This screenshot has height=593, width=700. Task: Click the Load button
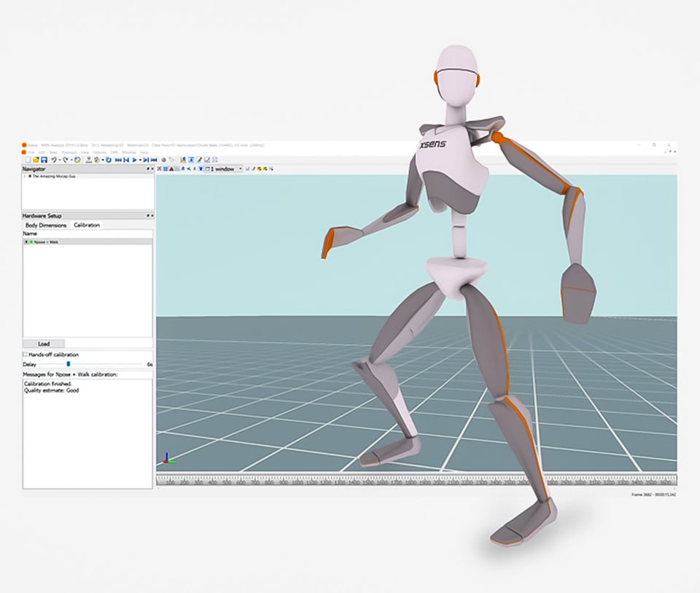pos(44,344)
